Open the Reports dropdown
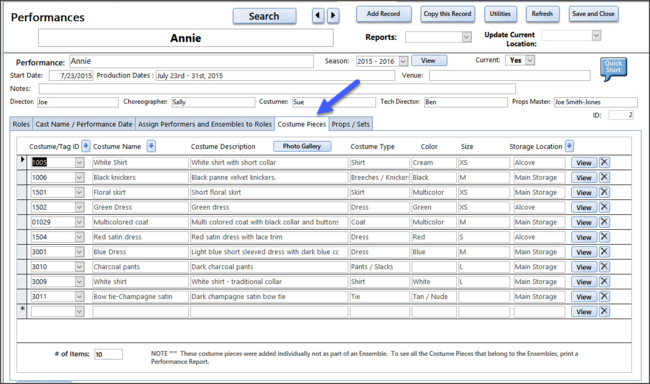Image resolution: width=650 pixels, height=384 pixels. [466, 37]
